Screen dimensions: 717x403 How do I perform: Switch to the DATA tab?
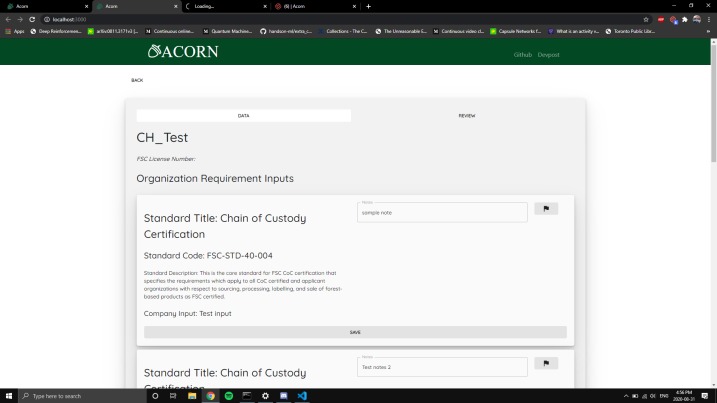[x=244, y=116]
